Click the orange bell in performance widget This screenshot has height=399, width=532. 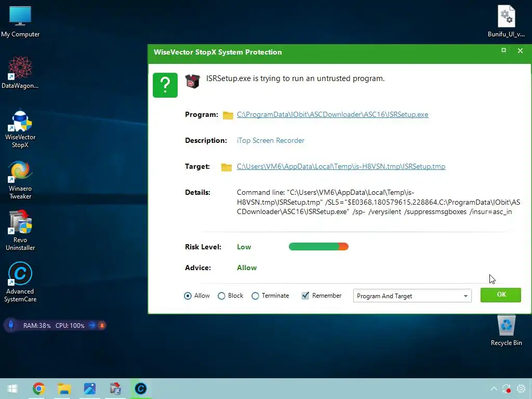(102, 325)
